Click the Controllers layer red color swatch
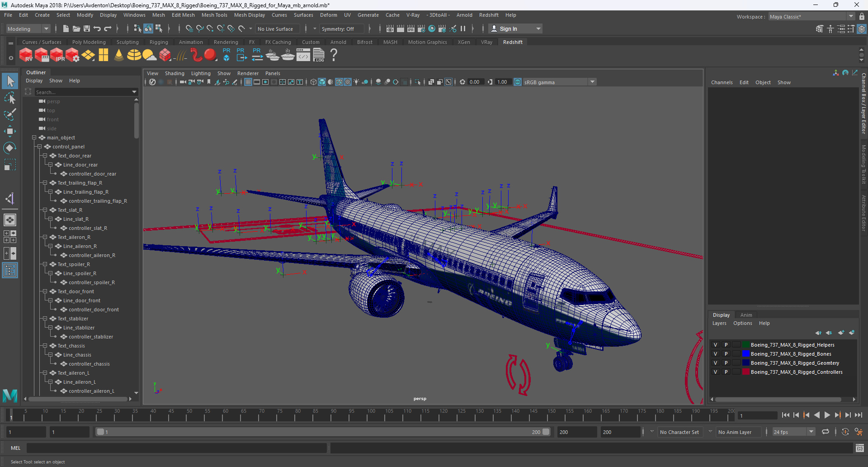Image resolution: width=868 pixels, height=467 pixels. pyautogui.click(x=746, y=372)
